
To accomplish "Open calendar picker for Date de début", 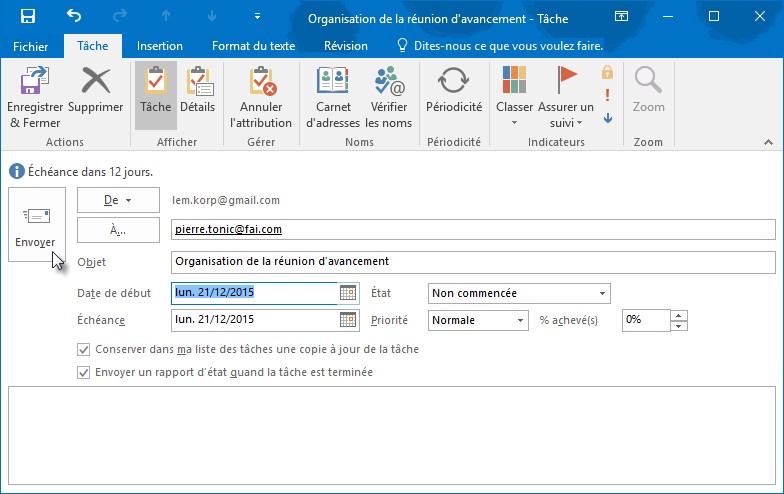I will coord(348,293).
